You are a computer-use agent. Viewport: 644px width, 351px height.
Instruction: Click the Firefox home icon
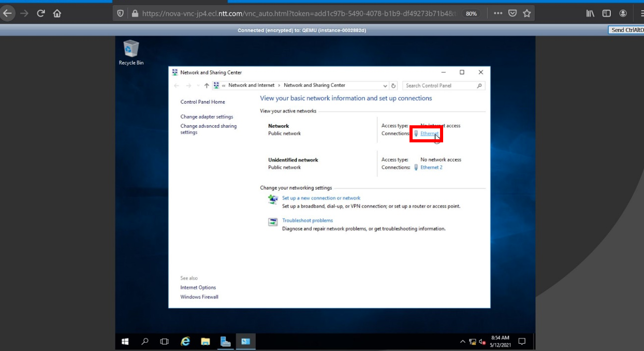click(x=57, y=13)
